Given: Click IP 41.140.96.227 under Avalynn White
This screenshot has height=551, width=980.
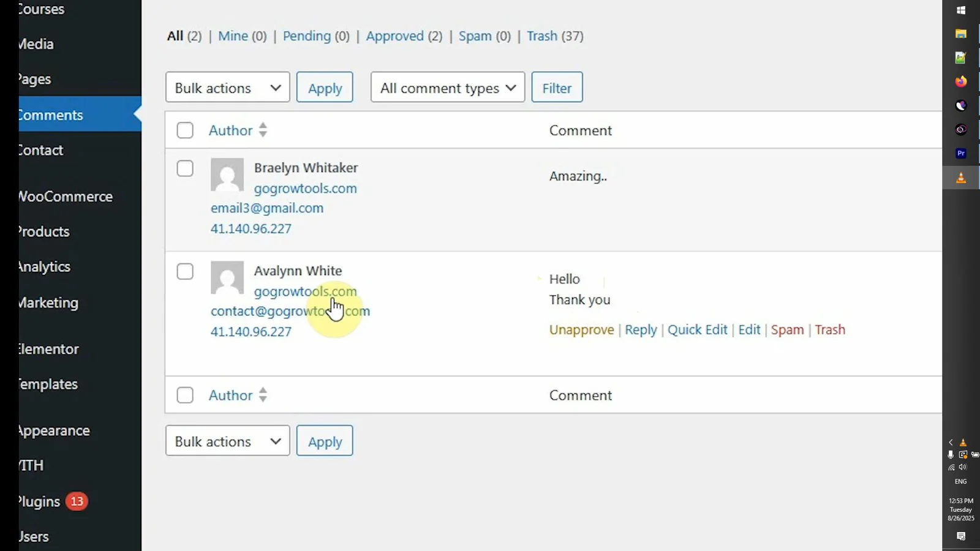Looking at the screenshot, I should pyautogui.click(x=251, y=331).
